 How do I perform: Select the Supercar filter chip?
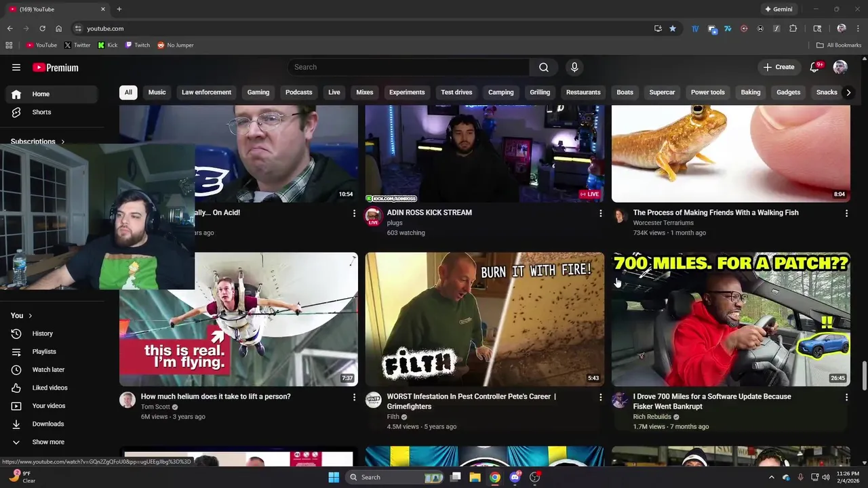point(662,92)
